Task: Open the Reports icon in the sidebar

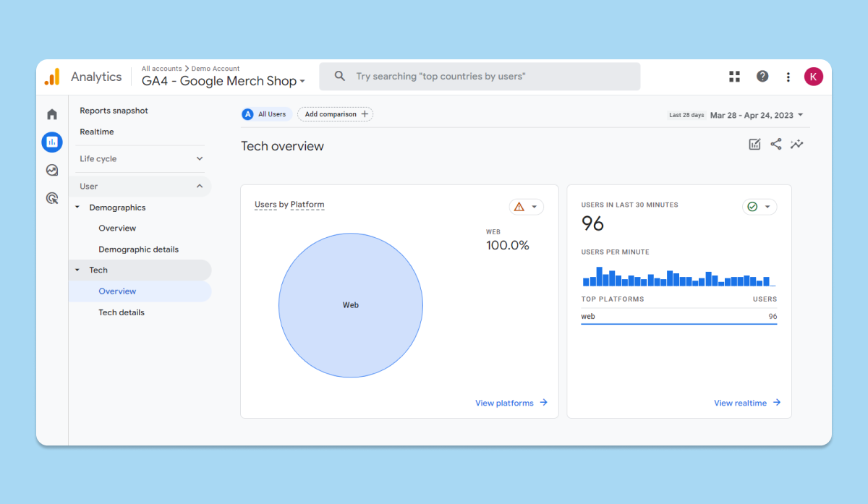Action: coord(52,142)
